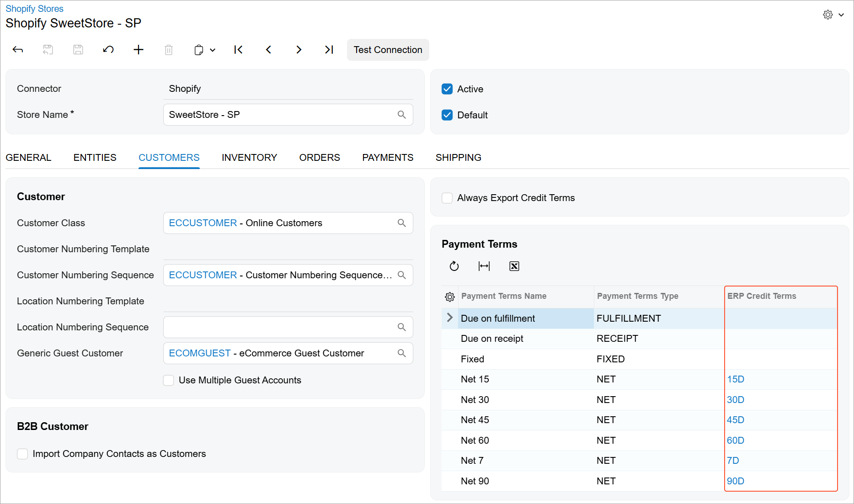This screenshot has width=854, height=504.
Task: Open the SHIPPING tab
Action: pos(459,158)
